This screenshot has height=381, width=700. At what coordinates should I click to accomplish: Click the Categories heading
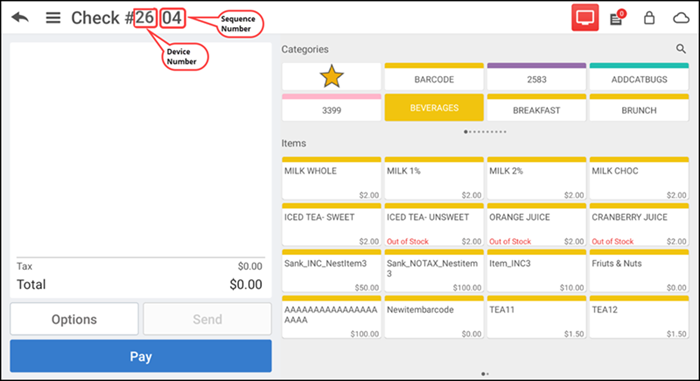pos(305,49)
